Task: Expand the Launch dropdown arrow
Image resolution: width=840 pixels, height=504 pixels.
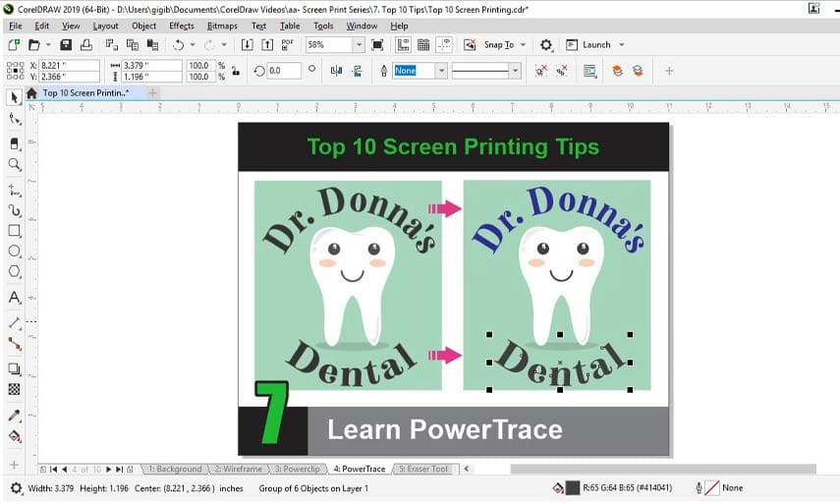Action: pyautogui.click(x=622, y=45)
